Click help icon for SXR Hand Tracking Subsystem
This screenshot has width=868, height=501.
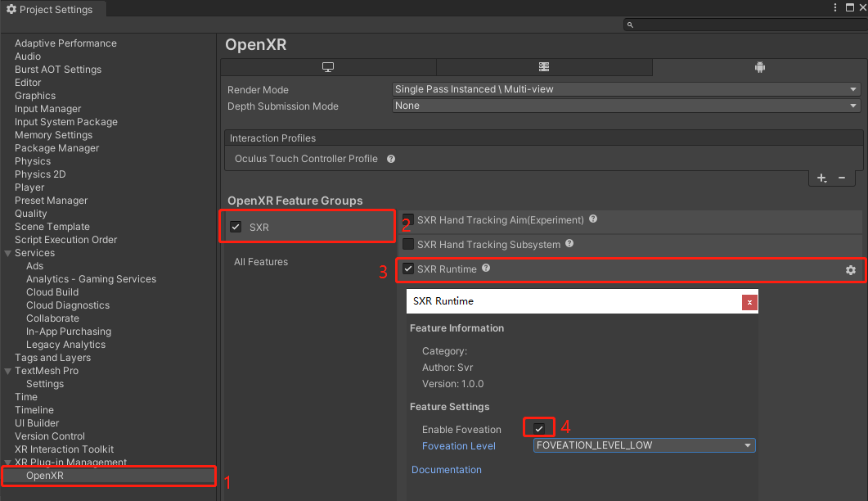tap(569, 244)
